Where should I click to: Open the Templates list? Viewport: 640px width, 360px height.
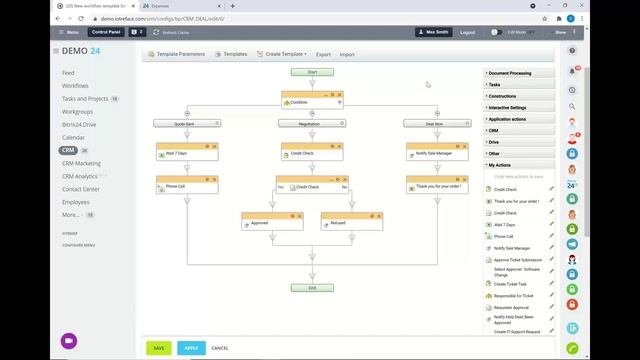231,54
